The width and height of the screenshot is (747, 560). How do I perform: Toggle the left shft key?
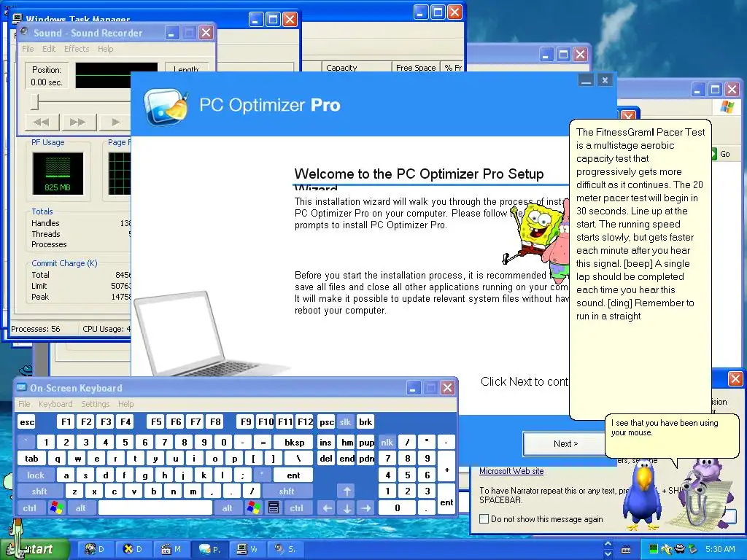(39, 491)
